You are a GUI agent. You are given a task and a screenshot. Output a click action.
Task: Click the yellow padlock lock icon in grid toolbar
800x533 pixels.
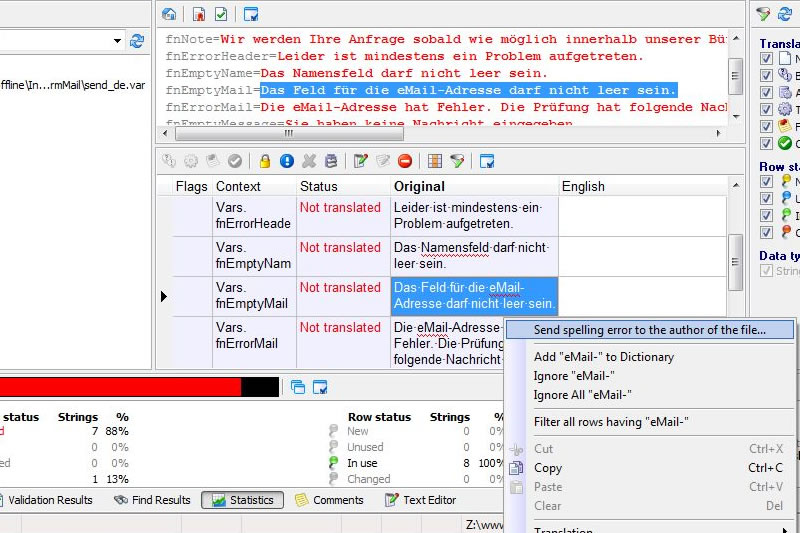[265, 161]
